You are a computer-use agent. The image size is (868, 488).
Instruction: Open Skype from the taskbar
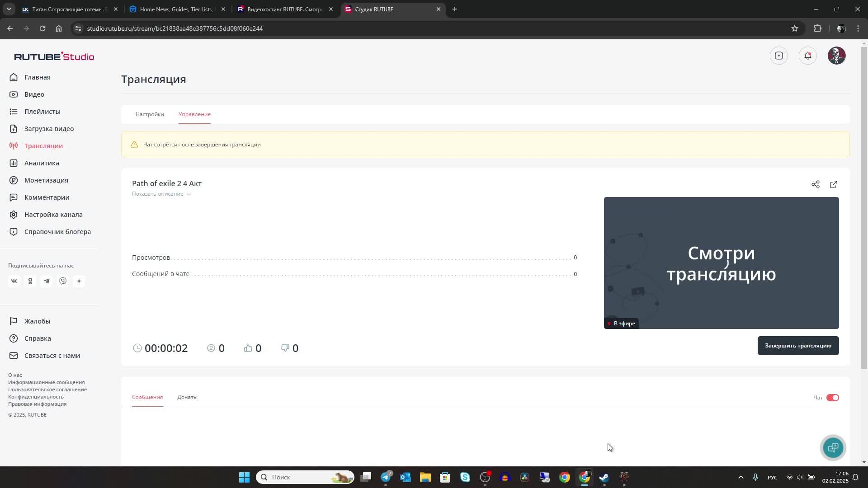pyautogui.click(x=465, y=477)
